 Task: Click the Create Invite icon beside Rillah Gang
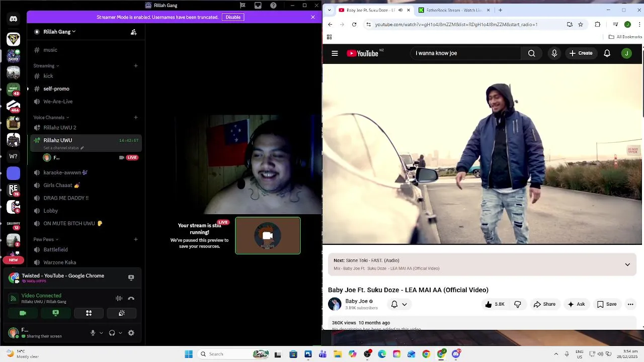[133, 32]
